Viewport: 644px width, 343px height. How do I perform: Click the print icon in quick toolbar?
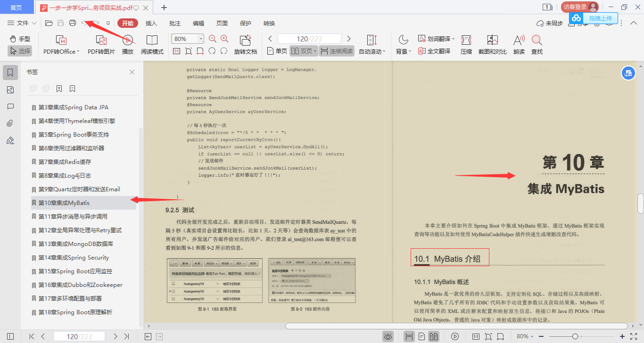tap(73, 23)
